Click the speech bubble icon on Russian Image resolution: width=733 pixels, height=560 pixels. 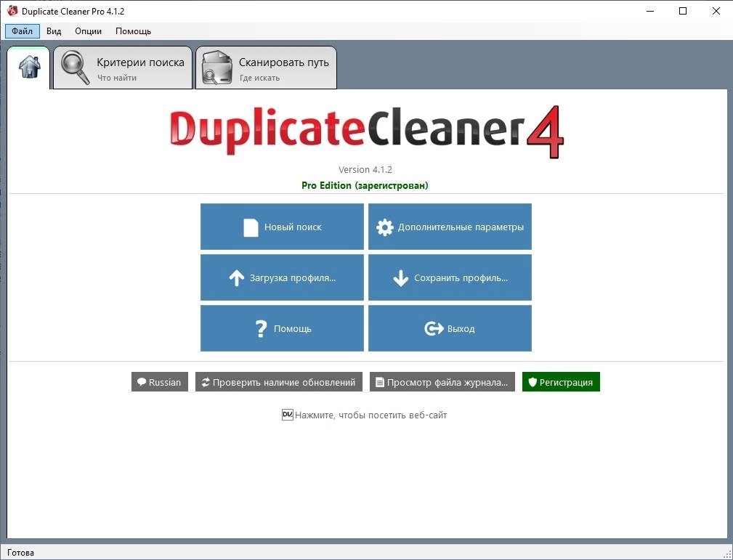(142, 382)
